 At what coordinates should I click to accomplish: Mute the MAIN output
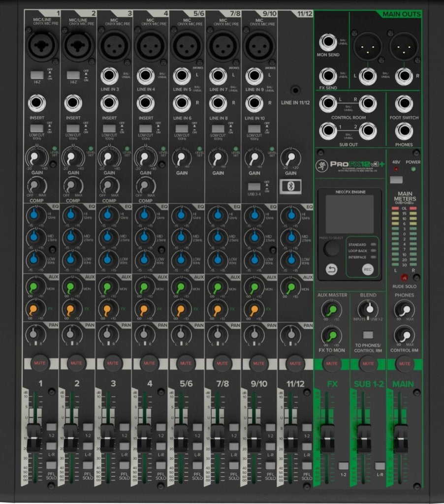click(x=405, y=364)
